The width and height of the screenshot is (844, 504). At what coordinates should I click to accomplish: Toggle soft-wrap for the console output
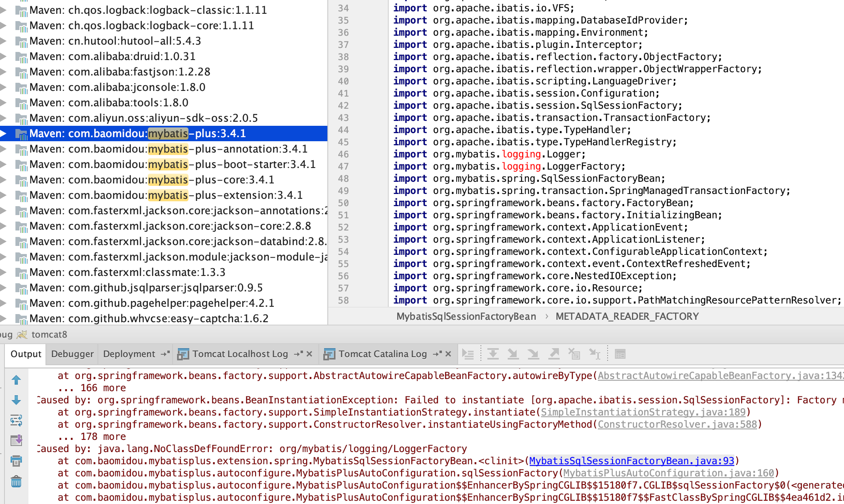[16, 420]
